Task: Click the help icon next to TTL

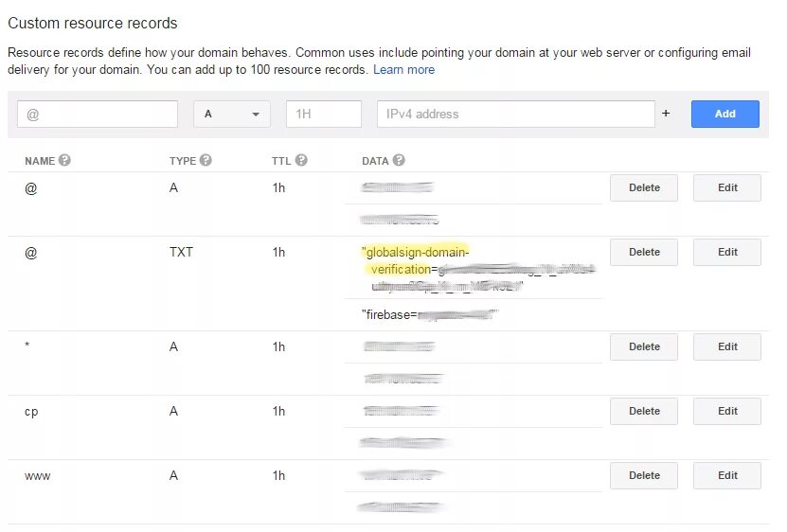Action: point(301,161)
